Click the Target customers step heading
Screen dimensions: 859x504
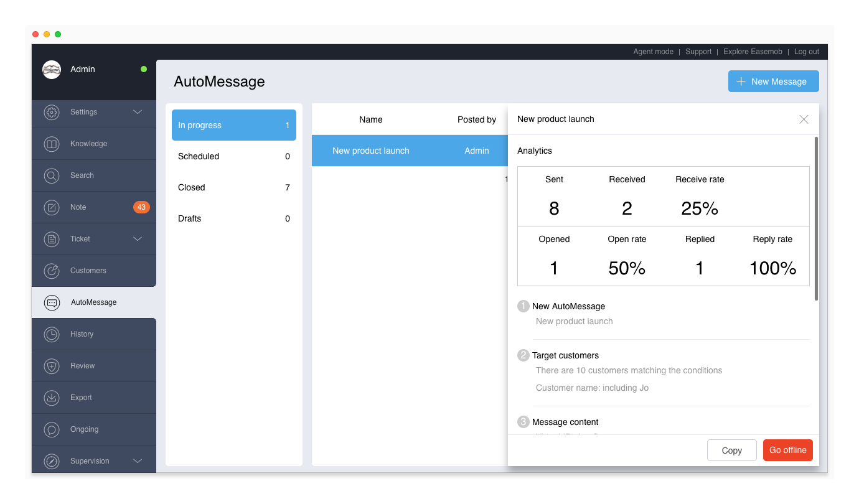tap(565, 355)
